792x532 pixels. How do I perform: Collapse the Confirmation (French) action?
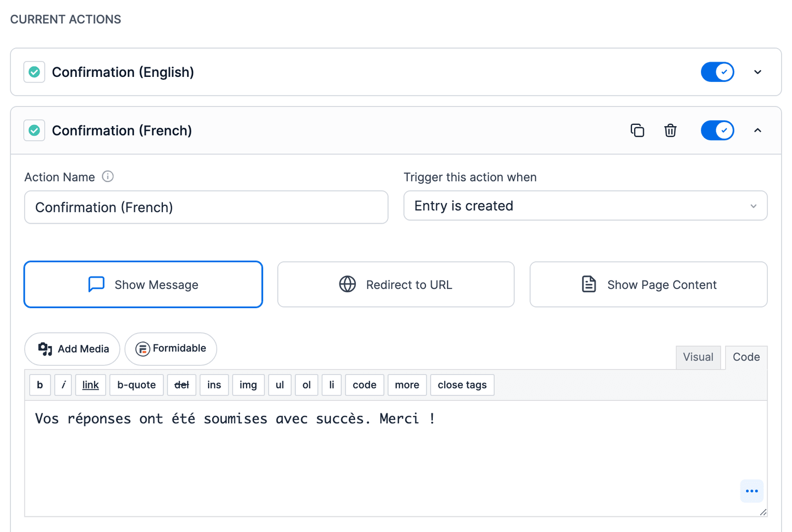click(x=757, y=131)
